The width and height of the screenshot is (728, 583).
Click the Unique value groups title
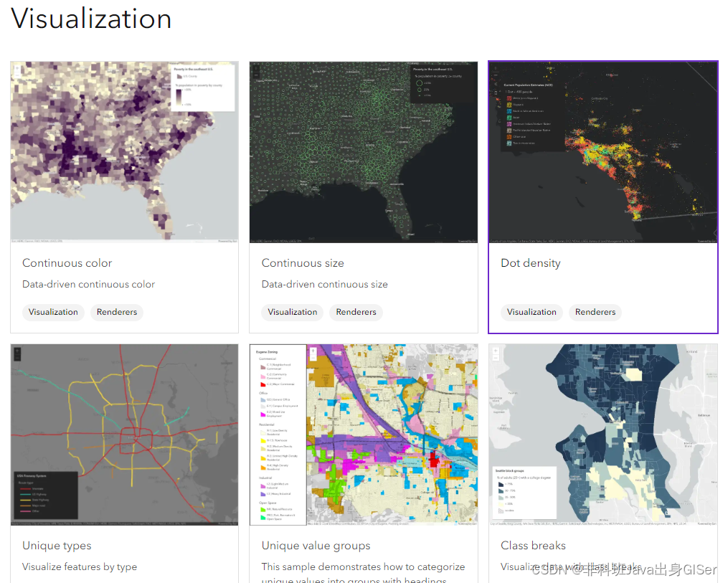tap(316, 546)
